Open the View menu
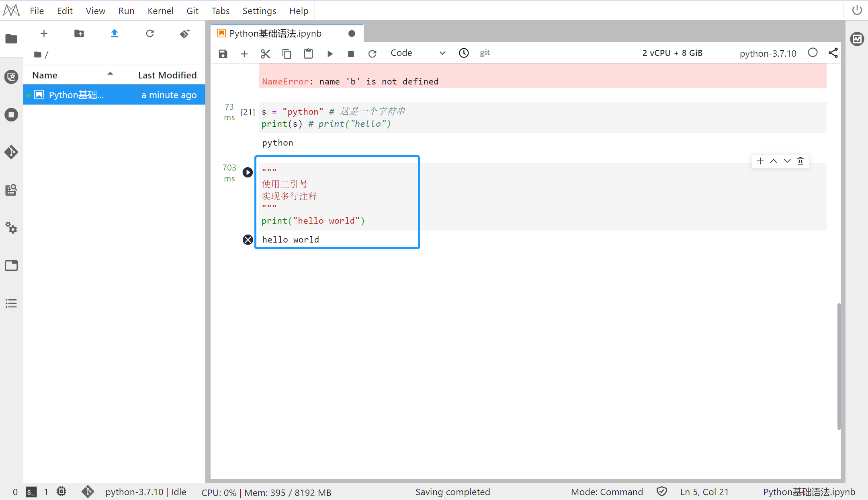The image size is (868, 500). (95, 11)
